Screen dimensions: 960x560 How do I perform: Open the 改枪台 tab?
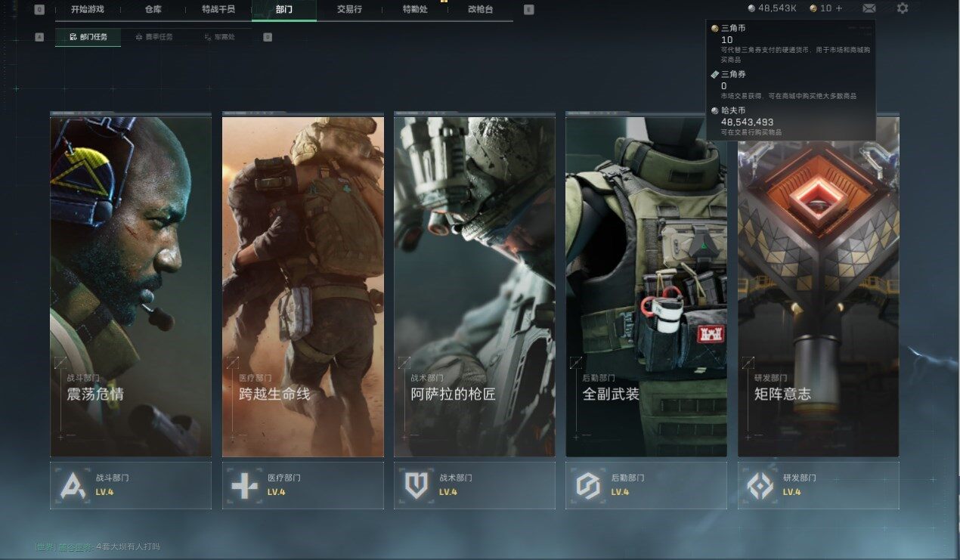[481, 10]
